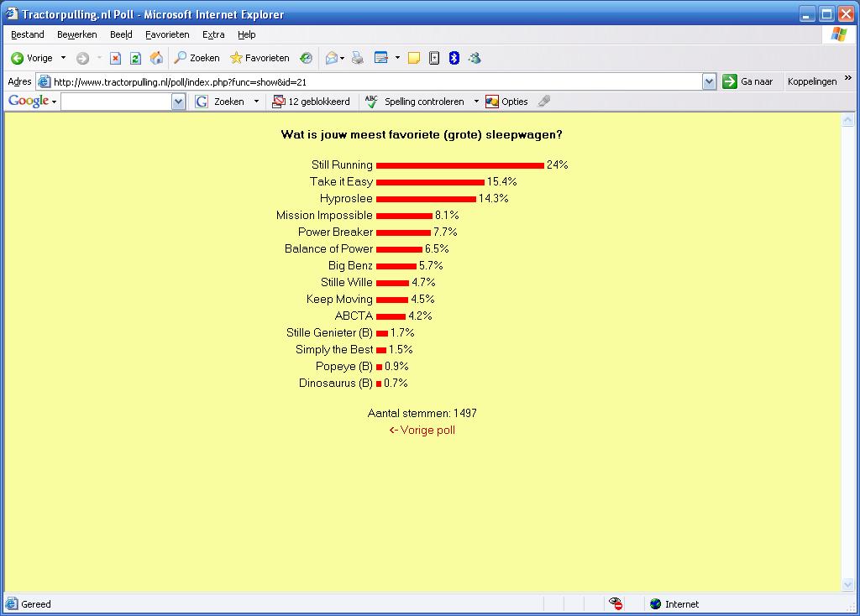Click the greyed Forward arrow button

point(83,58)
